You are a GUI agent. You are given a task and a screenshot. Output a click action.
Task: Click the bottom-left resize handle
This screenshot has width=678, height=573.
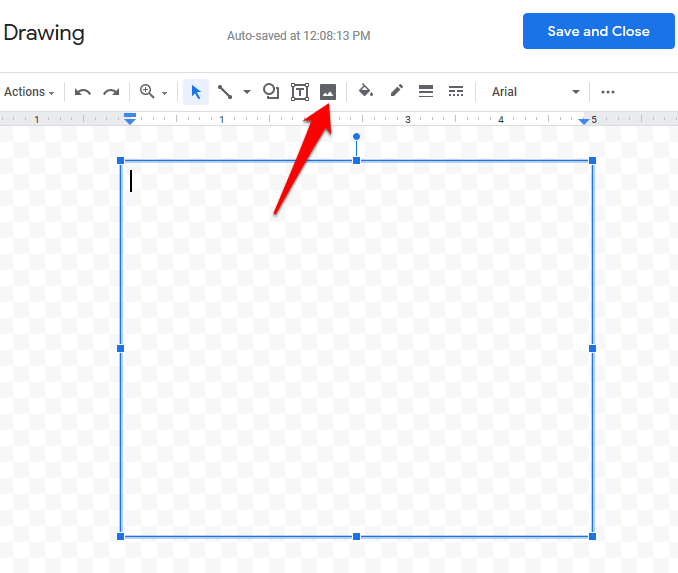click(121, 536)
